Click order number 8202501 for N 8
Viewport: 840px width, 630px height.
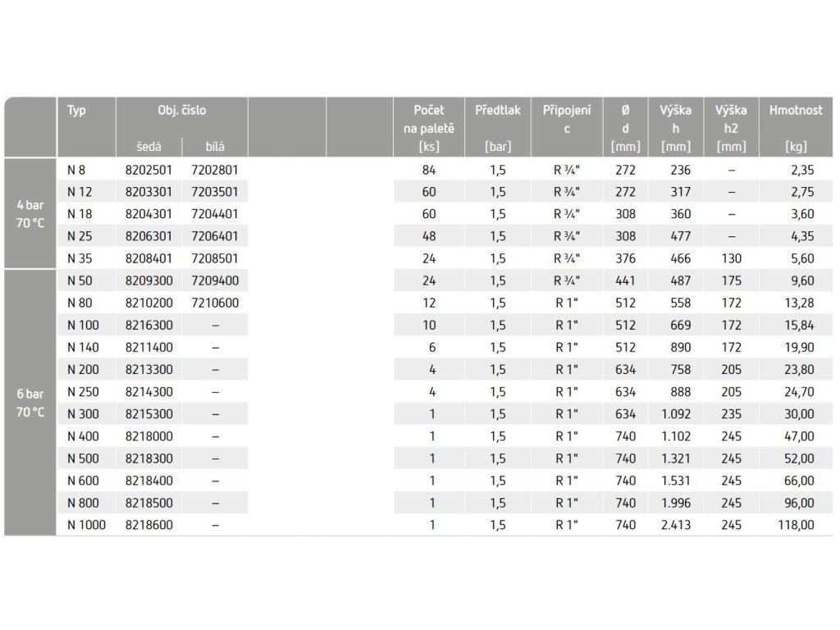pos(148,171)
